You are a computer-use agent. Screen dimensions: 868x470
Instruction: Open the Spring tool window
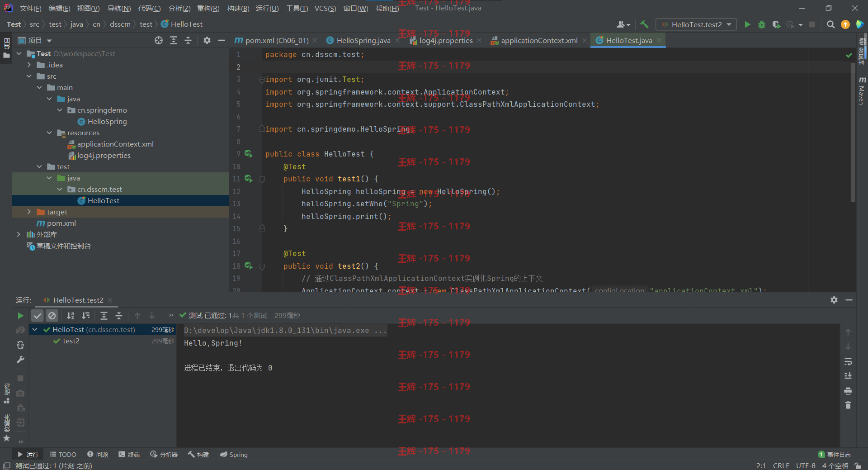[234, 455]
